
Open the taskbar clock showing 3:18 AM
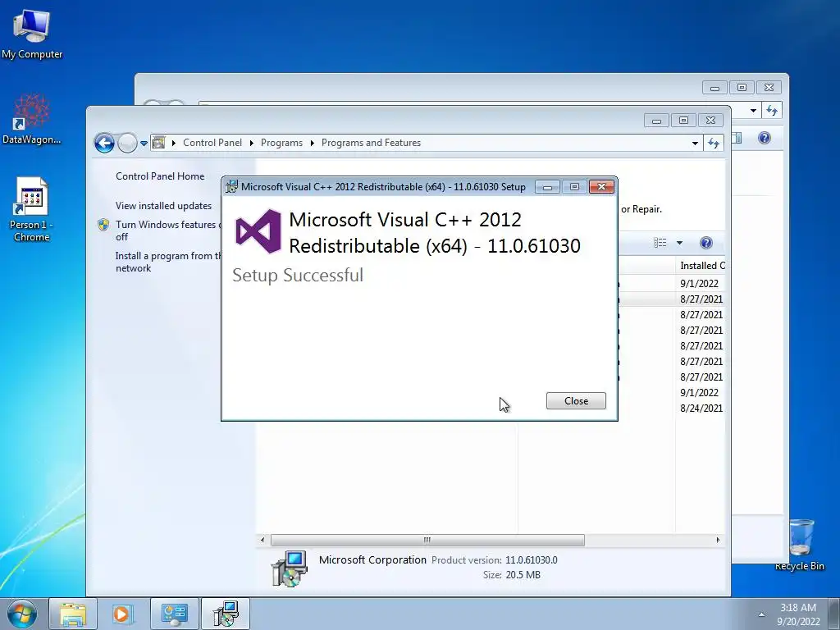pyautogui.click(x=798, y=614)
